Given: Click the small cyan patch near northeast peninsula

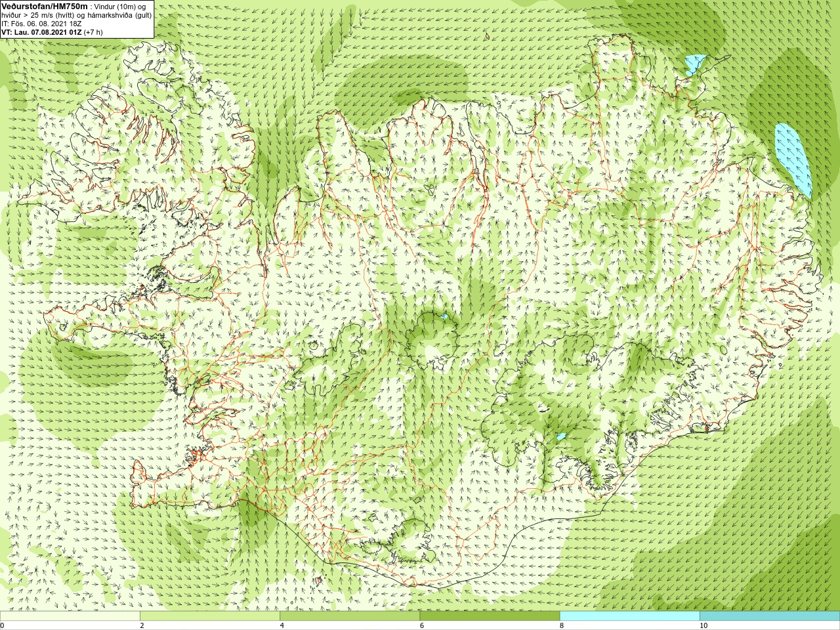Looking at the screenshot, I should 695,64.
